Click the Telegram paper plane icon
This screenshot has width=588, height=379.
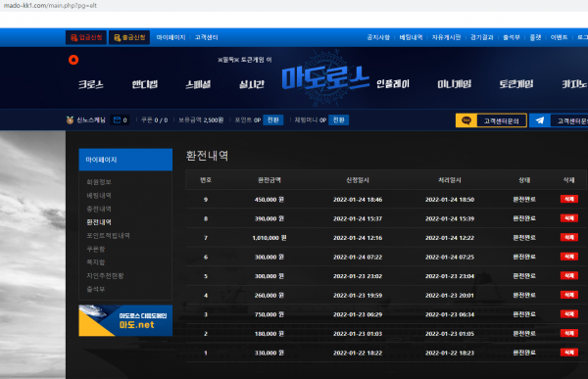(x=540, y=120)
